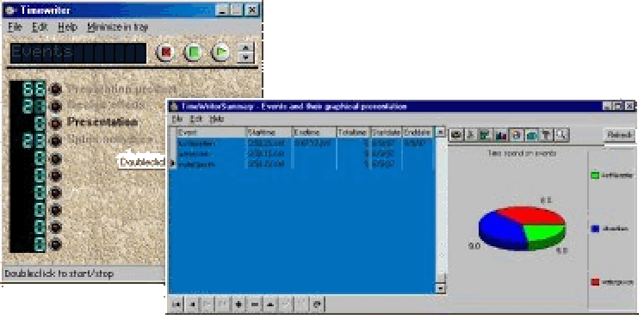Select the bar chart icon in chart toolbar

click(501, 135)
